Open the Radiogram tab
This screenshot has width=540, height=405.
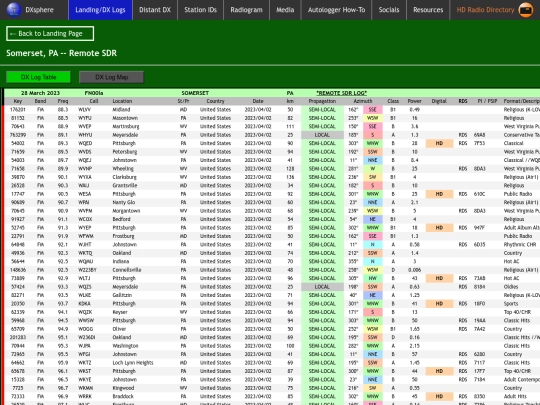point(247,10)
